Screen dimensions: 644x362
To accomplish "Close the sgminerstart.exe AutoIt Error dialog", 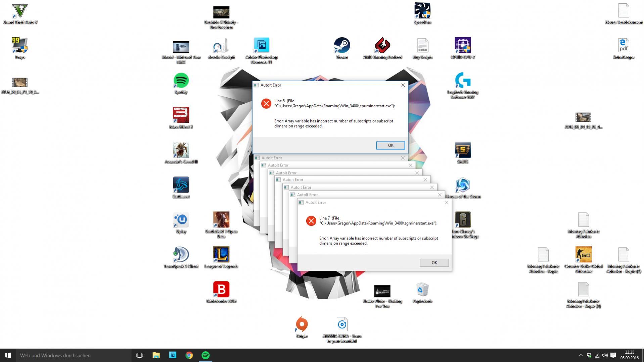I will pyautogui.click(x=447, y=202).
